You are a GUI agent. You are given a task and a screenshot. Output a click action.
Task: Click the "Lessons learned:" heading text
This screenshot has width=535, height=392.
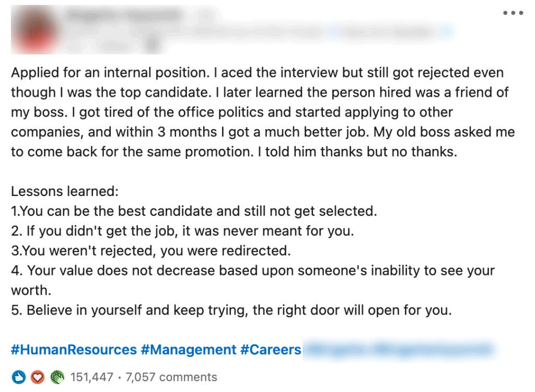click(65, 191)
